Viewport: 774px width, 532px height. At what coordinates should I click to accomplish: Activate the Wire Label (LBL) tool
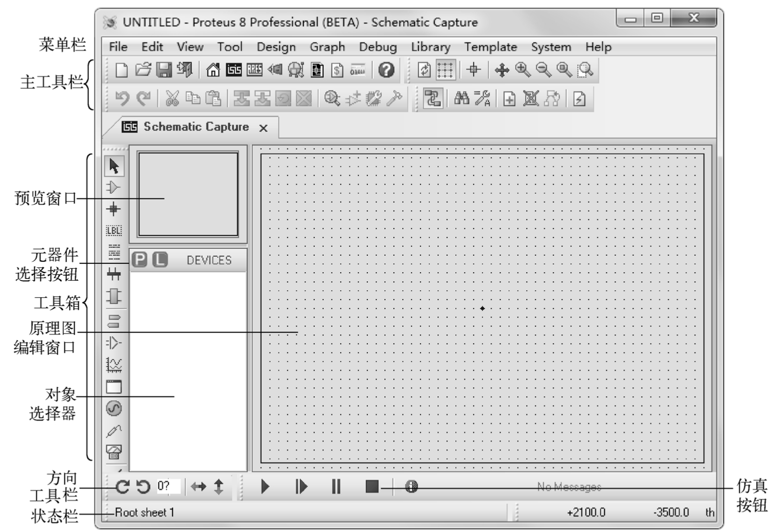[x=113, y=231]
